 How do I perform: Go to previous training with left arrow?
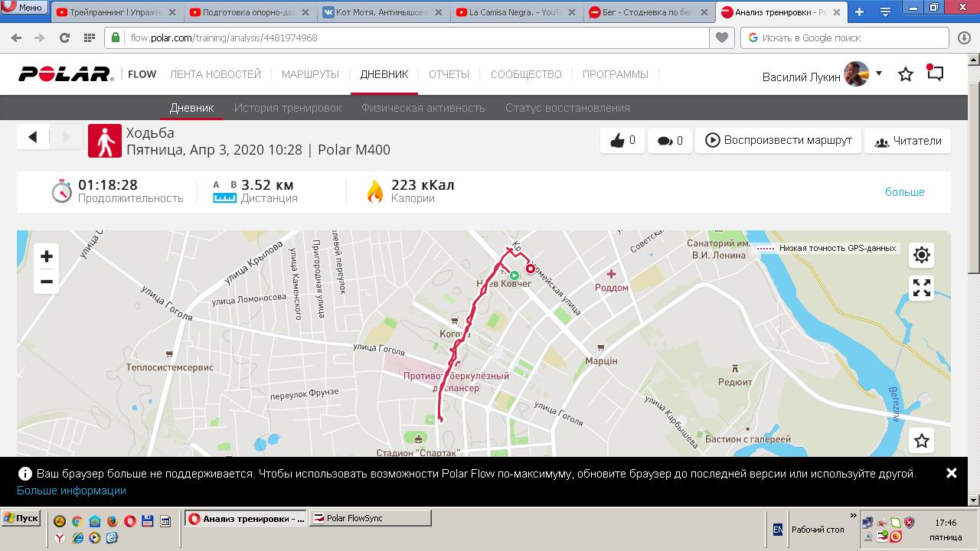coord(33,137)
